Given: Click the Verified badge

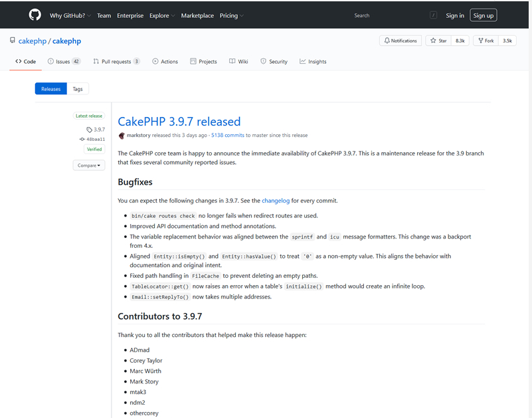Looking at the screenshot, I should pos(94,150).
